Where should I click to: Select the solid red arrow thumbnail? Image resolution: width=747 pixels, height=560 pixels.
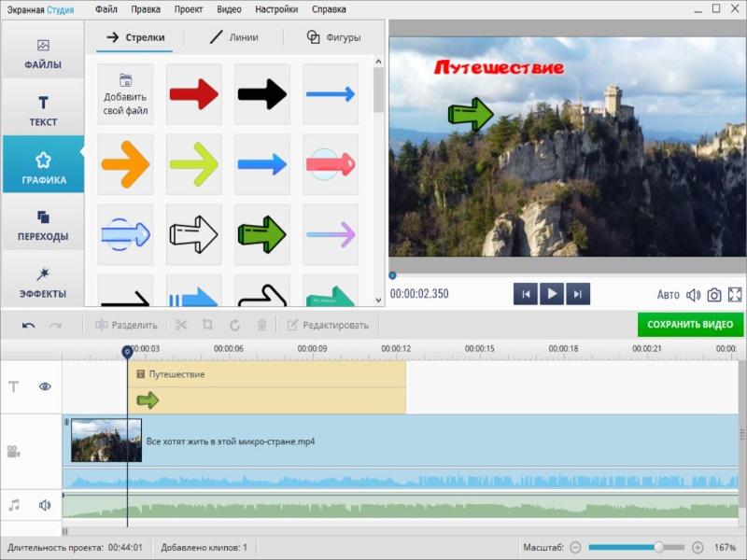coord(193,94)
